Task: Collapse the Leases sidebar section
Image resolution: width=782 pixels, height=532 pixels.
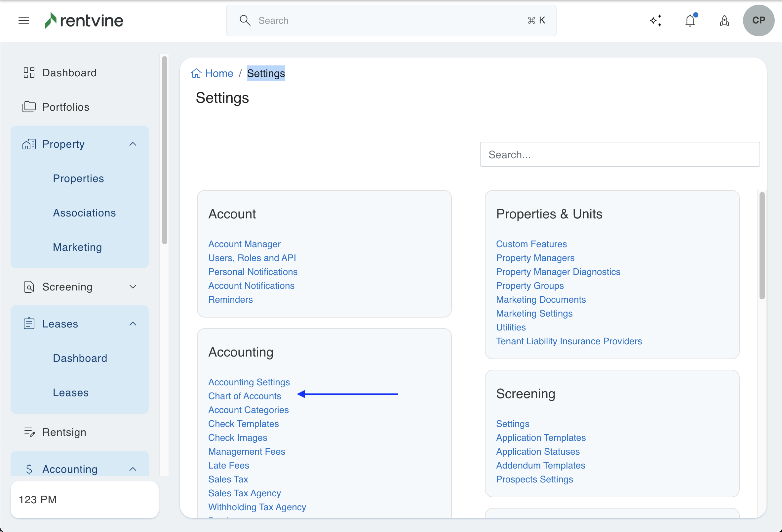Action: tap(133, 324)
